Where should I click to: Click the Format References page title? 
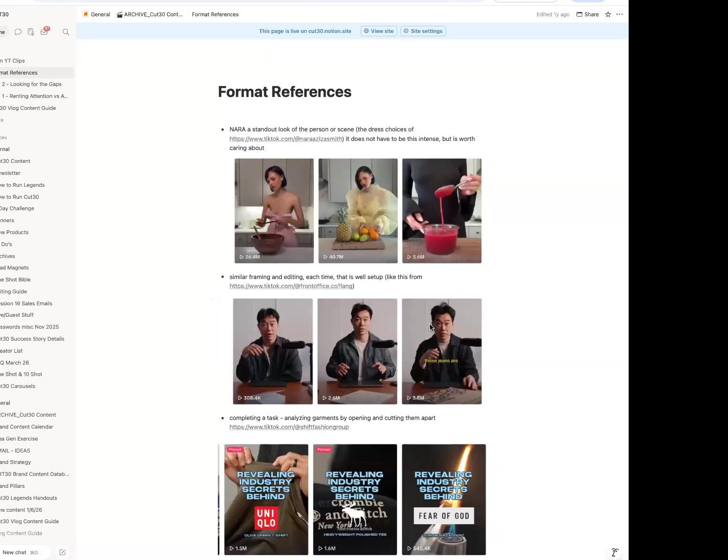tap(285, 92)
